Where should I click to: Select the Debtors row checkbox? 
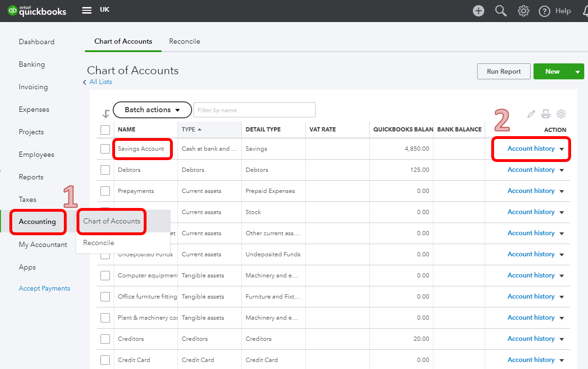pos(105,170)
